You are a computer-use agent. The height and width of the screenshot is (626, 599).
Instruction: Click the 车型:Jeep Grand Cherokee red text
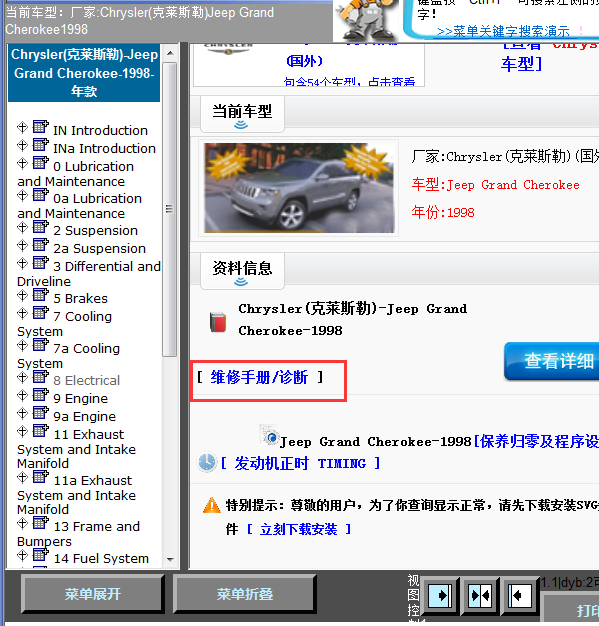pyautogui.click(x=496, y=185)
